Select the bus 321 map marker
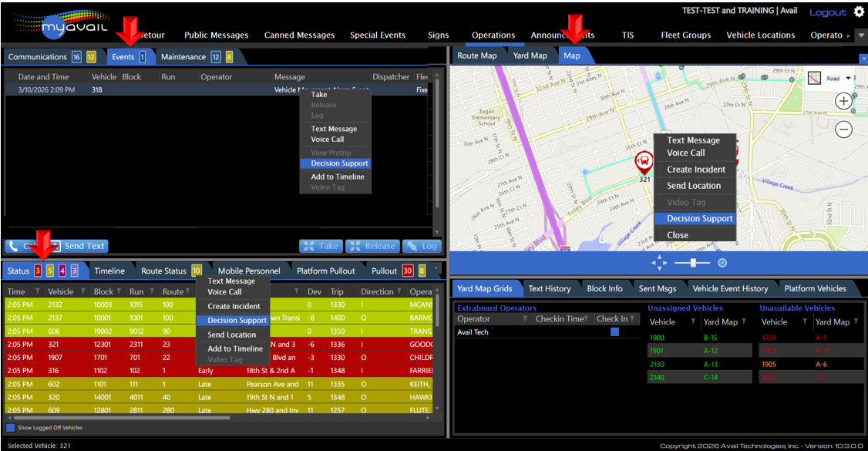The height and width of the screenshot is (451, 868). (x=641, y=163)
